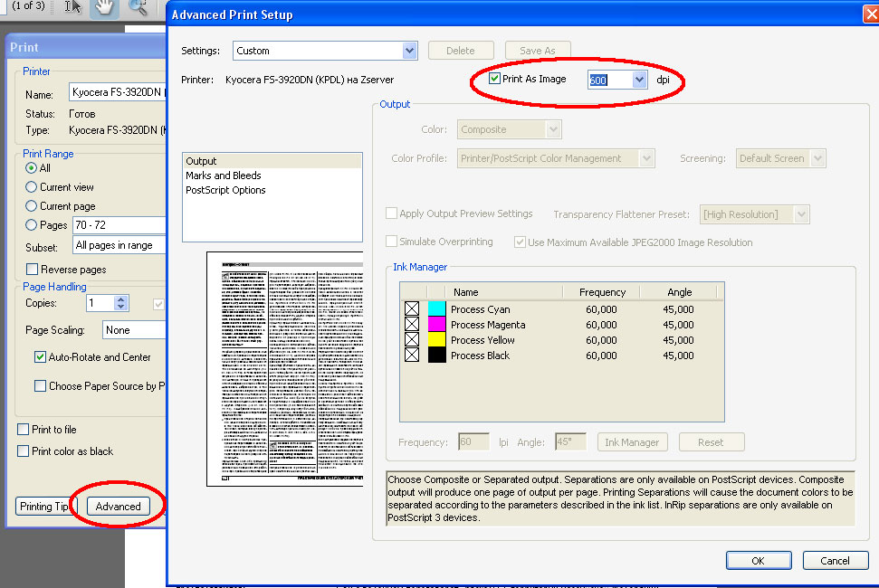This screenshot has width=879, height=588.
Task: Select the Hand tool in toolbar
Action: click(x=106, y=7)
